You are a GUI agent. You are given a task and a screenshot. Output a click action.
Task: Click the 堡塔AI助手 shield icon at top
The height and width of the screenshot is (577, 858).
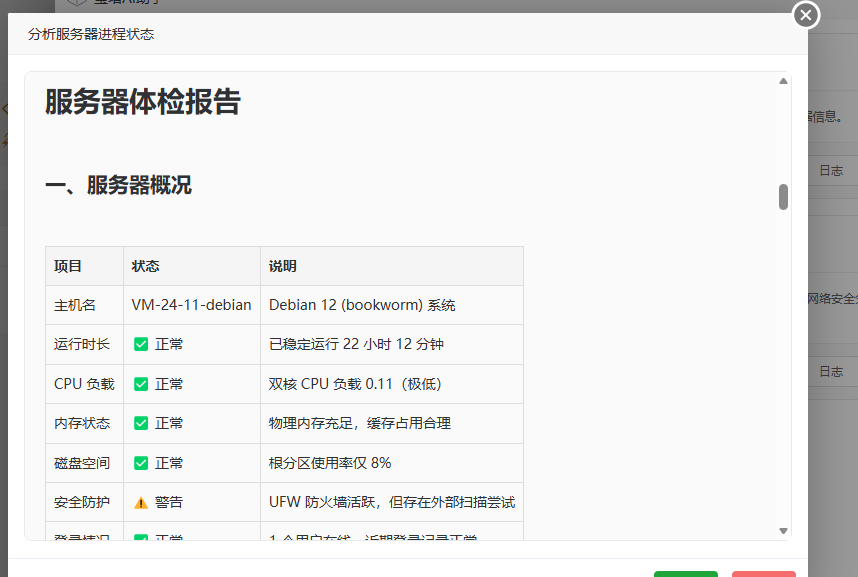(75, 2)
